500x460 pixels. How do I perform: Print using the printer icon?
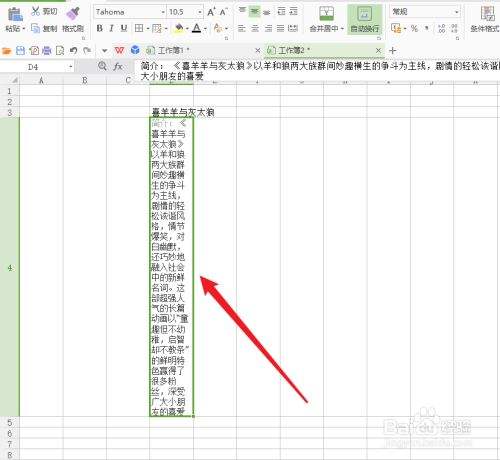[x=47, y=51]
